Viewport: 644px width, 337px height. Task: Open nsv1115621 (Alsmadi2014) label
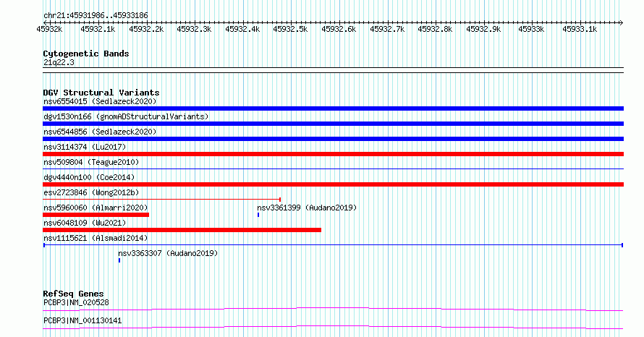96,238
